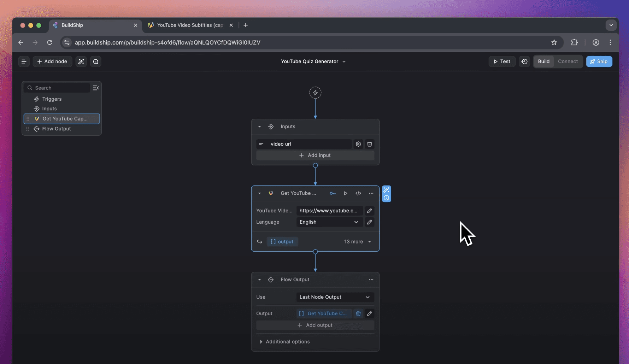Open the AI magic wand tool in toolbar

point(81,61)
